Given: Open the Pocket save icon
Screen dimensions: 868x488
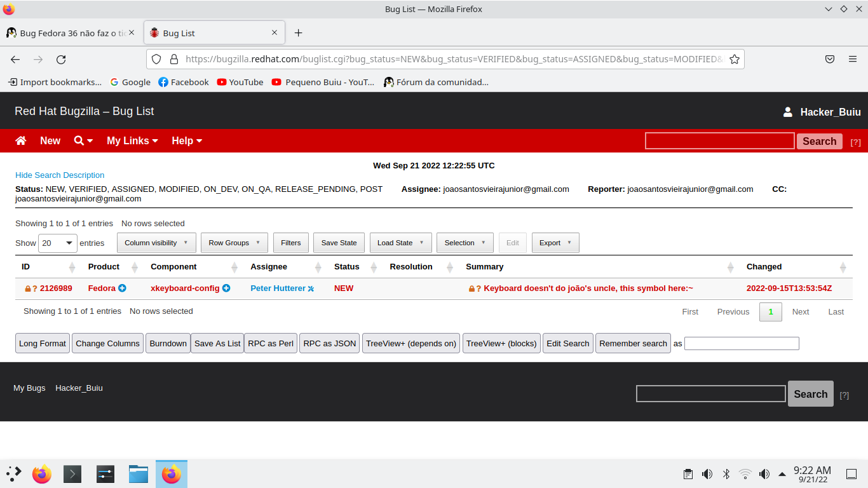Looking at the screenshot, I should click(x=830, y=59).
